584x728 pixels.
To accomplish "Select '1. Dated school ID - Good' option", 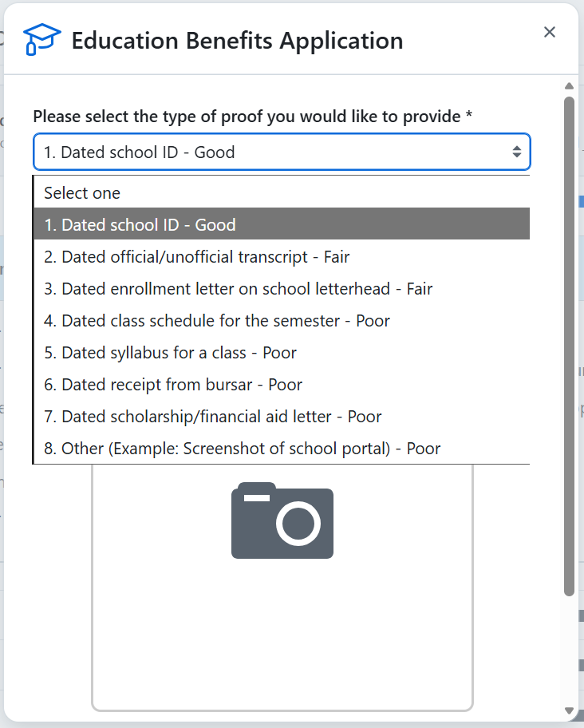I will [140, 225].
